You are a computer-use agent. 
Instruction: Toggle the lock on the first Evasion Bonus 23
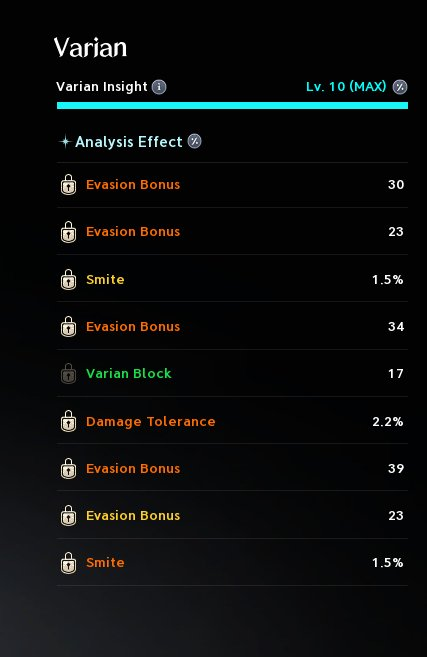pyautogui.click(x=68, y=232)
